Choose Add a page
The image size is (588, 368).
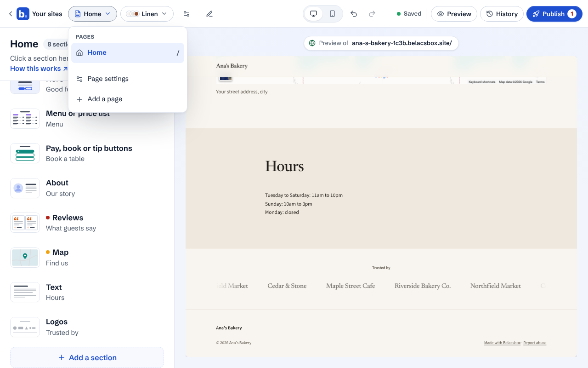(128, 99)
